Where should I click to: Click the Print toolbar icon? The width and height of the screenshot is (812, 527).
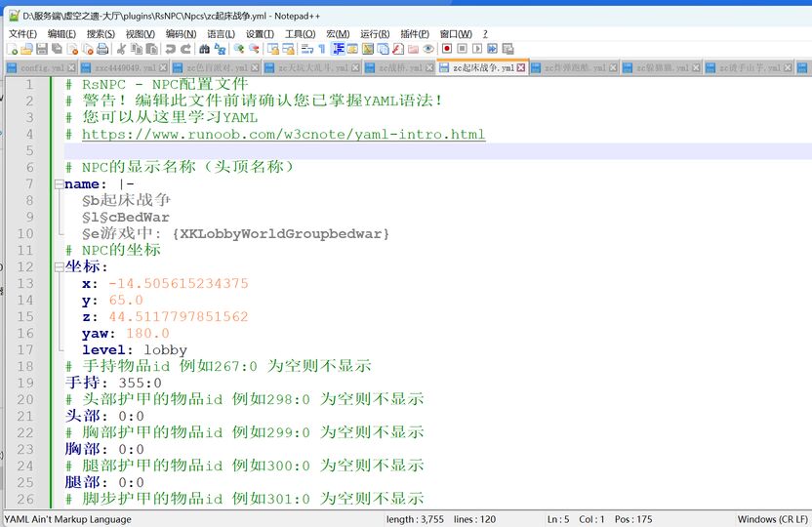tap(102, 49)
